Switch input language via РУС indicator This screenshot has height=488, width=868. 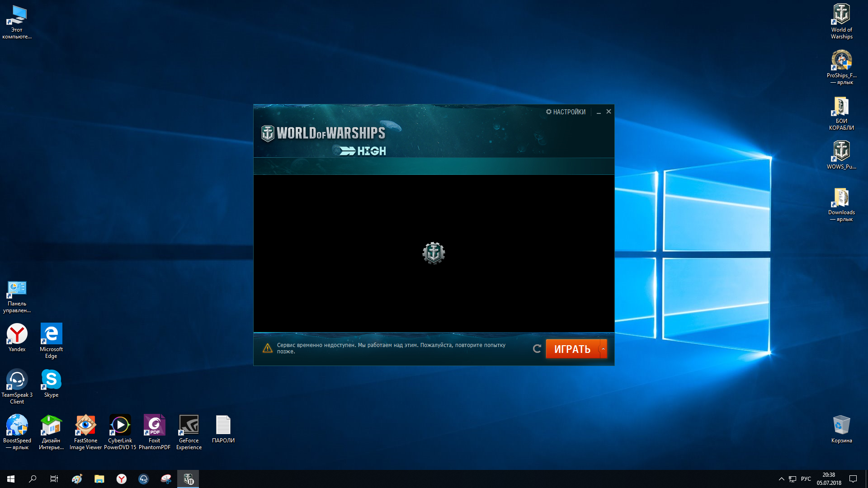(x=806, y=479)
